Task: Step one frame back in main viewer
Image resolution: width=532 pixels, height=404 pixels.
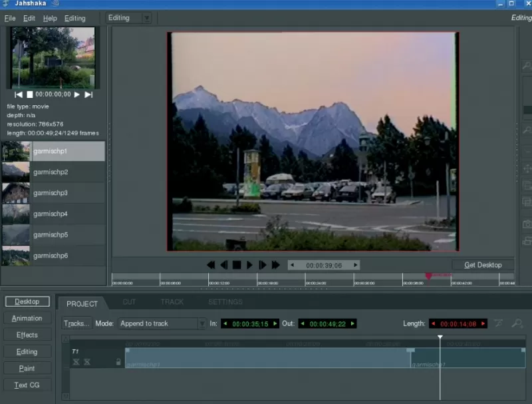Action: click(x=224, y=265)
